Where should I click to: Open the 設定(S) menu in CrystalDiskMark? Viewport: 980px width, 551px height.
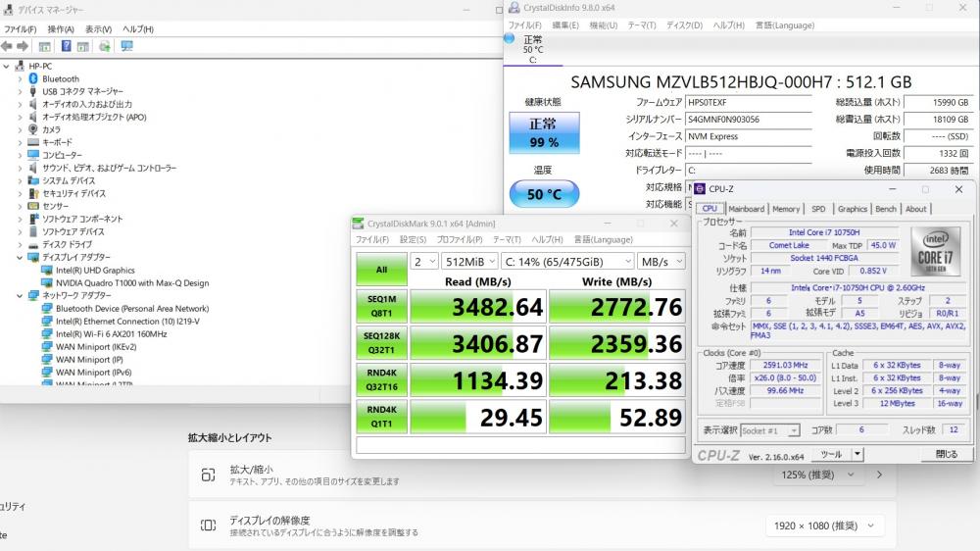click(413, 239)
